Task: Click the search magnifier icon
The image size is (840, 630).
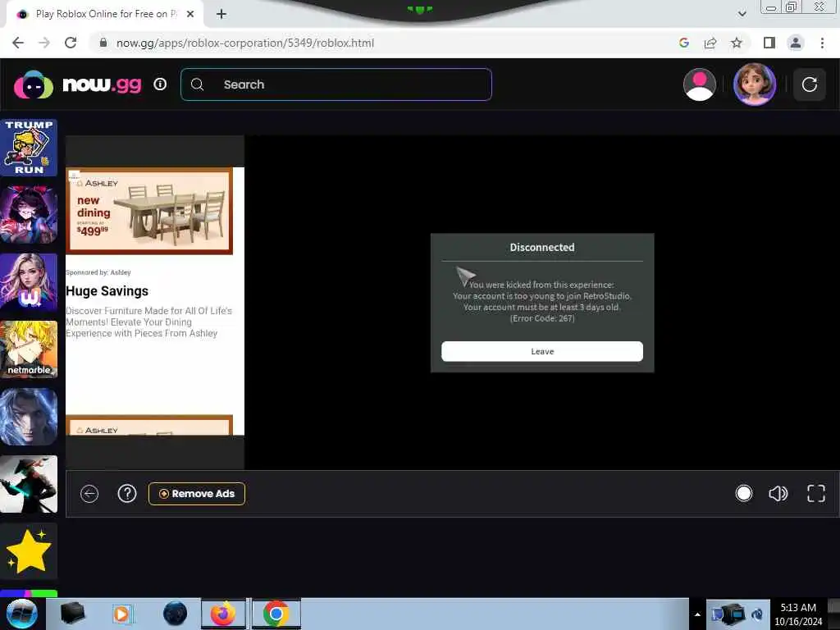Action: coord(197,84)
